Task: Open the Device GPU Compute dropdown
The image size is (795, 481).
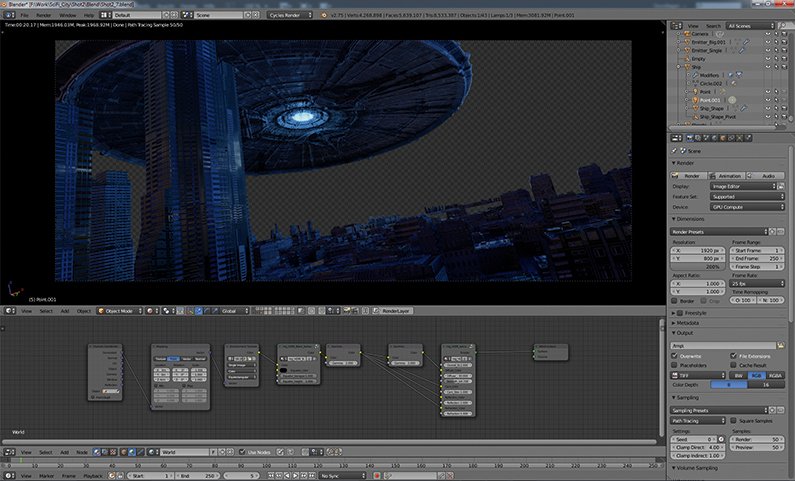Action: click(x=747, y=207)
